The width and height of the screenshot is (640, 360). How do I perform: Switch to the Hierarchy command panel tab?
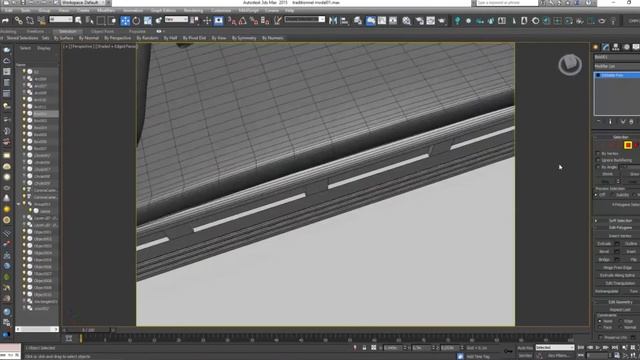[x=616, y=47]
